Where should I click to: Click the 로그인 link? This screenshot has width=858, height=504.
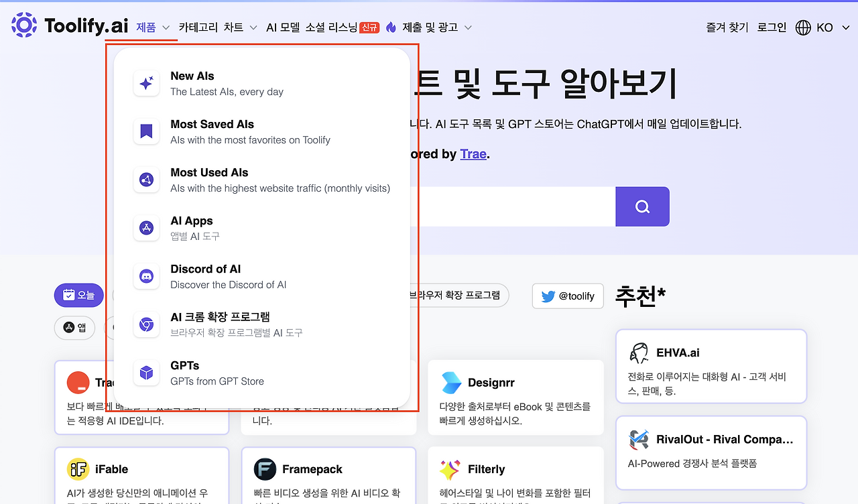pyautogui.click(x=771, y=27)
